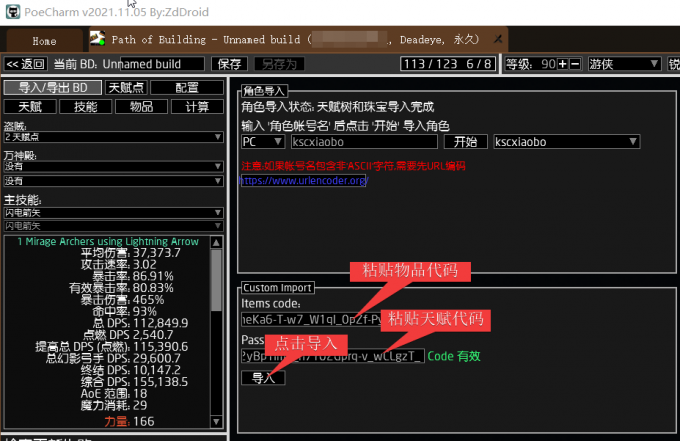680x441 pixels.
Task: Switch to Path of Building build tab
Action: click(x=300, y=40)
